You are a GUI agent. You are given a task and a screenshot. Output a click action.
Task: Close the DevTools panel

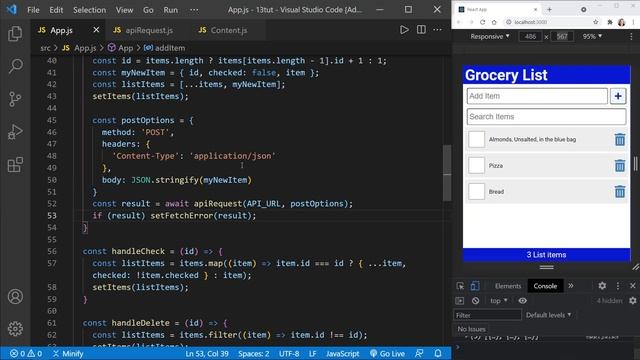point(633,286)
